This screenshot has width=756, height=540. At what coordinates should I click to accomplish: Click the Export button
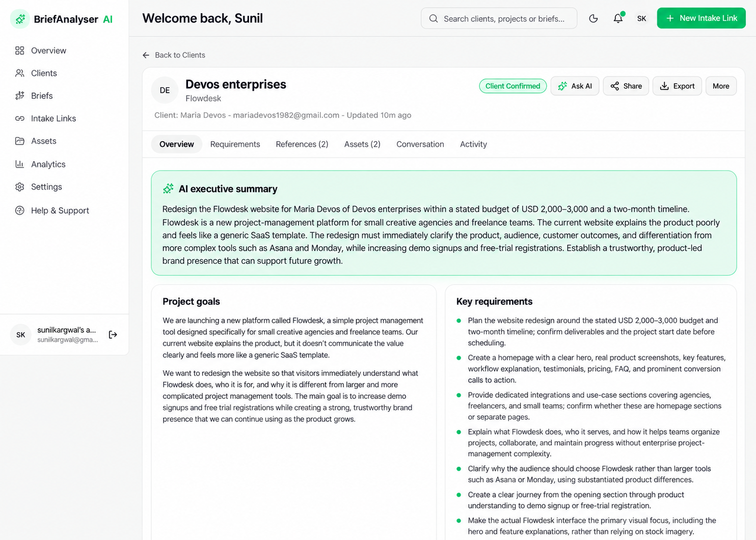(x=677, y=86)
